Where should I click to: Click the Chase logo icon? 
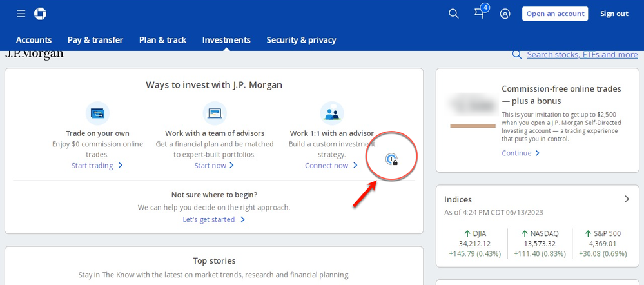tap(40, 14)
